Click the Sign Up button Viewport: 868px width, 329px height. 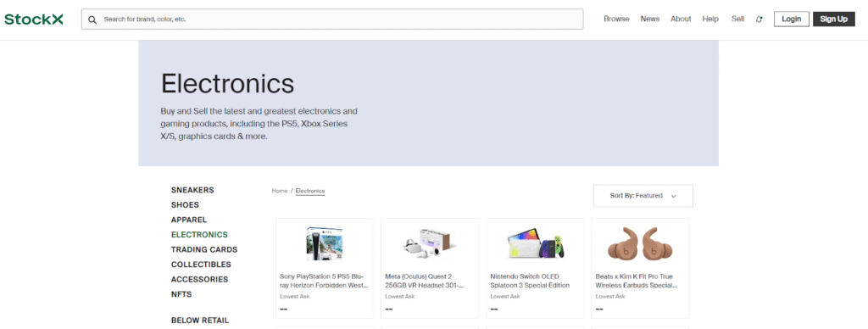834,19
